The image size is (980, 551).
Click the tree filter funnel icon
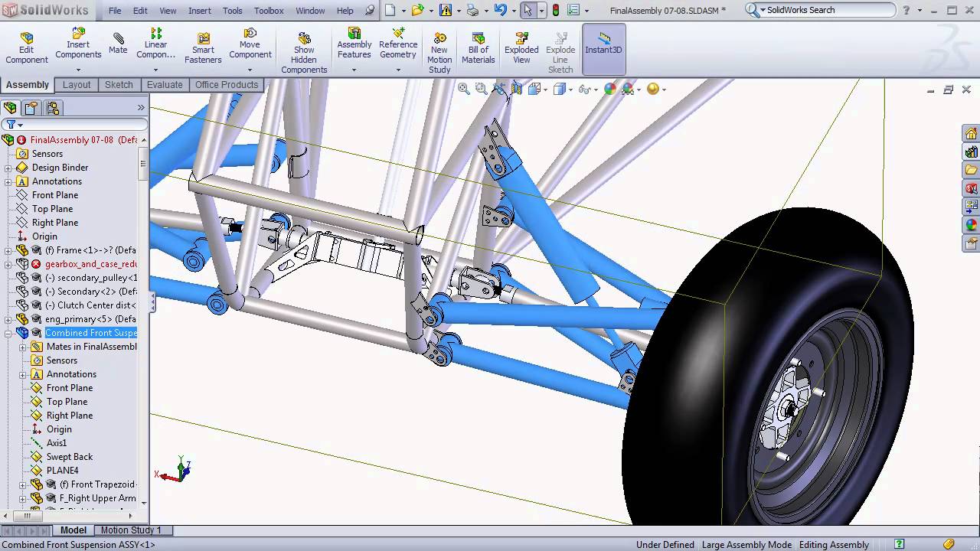tap(11, 125)
